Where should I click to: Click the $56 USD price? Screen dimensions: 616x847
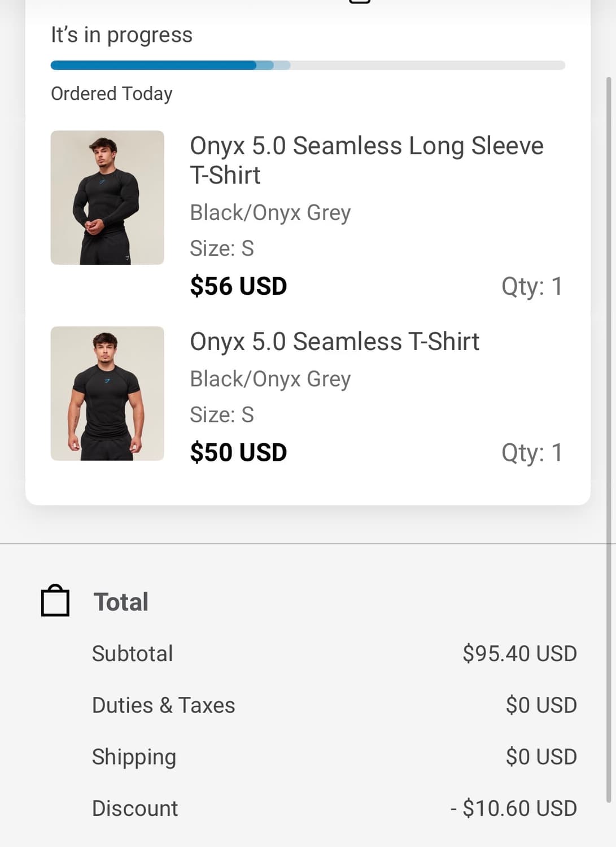(x=238, y=286)
